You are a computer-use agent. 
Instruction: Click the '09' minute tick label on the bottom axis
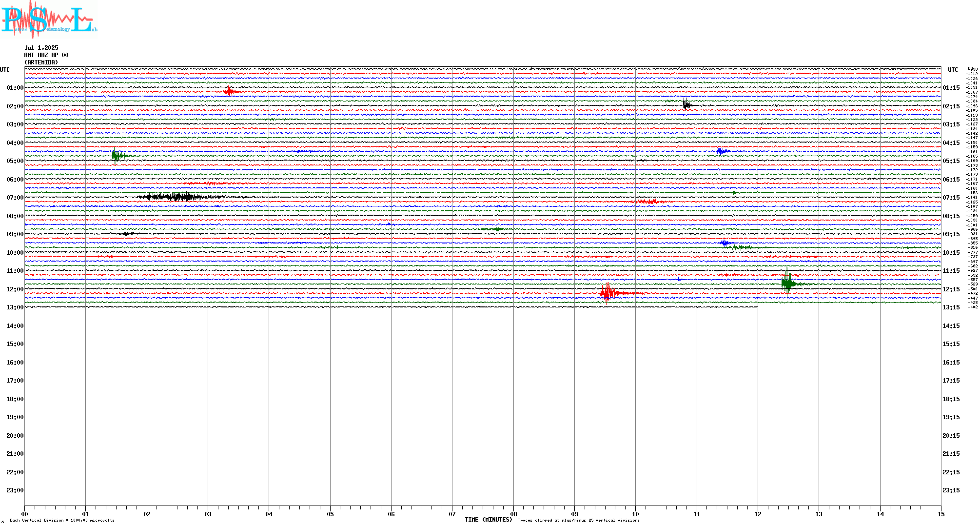(574, 514)
